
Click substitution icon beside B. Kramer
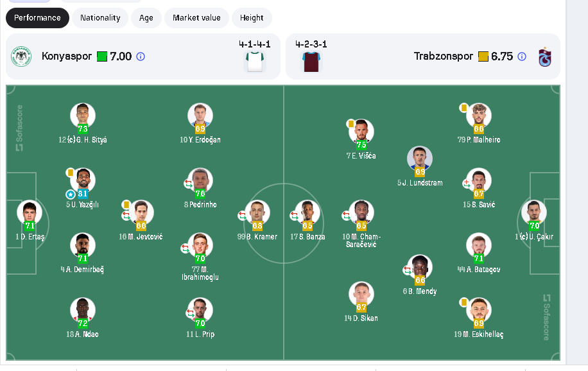(x=243, y=216)
